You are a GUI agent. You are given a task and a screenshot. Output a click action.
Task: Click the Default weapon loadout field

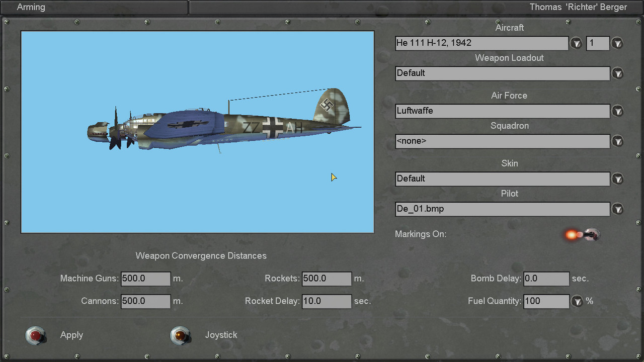tap(502, 73)
